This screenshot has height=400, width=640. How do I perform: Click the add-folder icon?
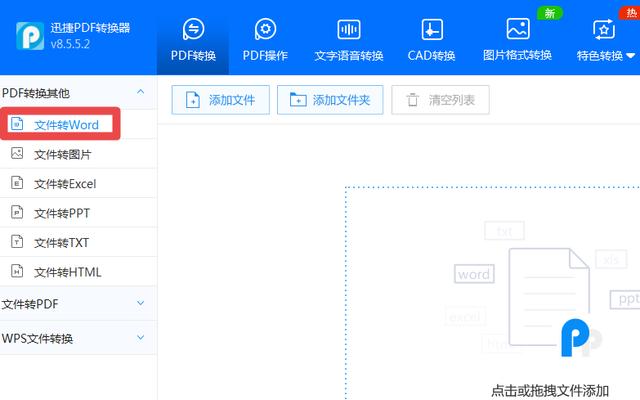click(298, 100)
